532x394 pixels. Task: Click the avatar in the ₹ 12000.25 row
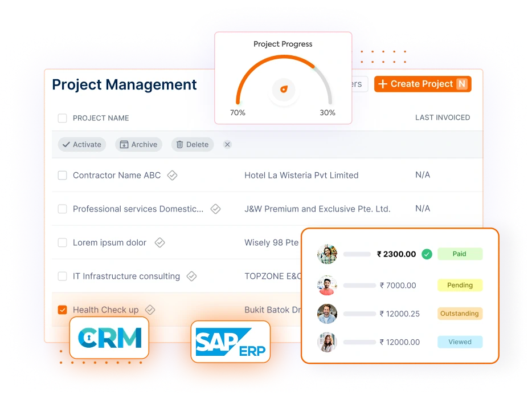[327, 314]
